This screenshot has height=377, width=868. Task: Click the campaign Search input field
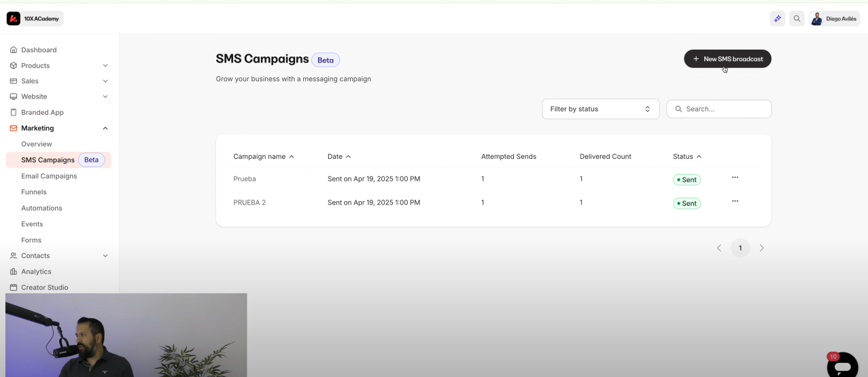tap(725, 109)
